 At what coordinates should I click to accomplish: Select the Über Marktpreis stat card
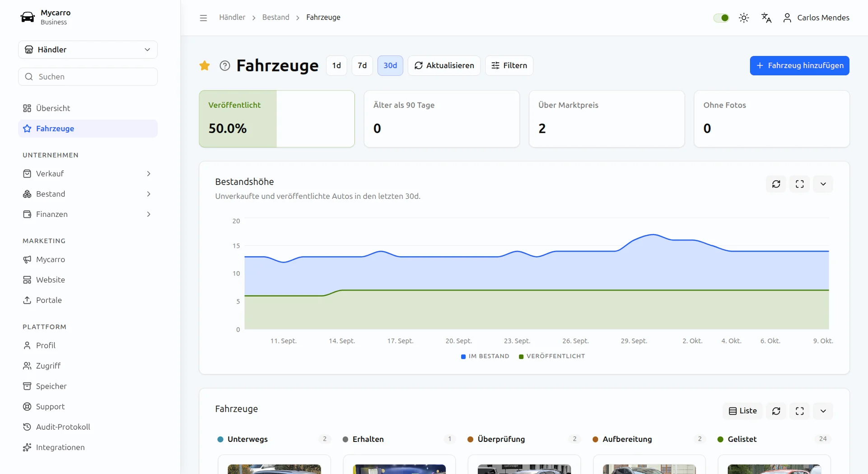click(607, 119)
